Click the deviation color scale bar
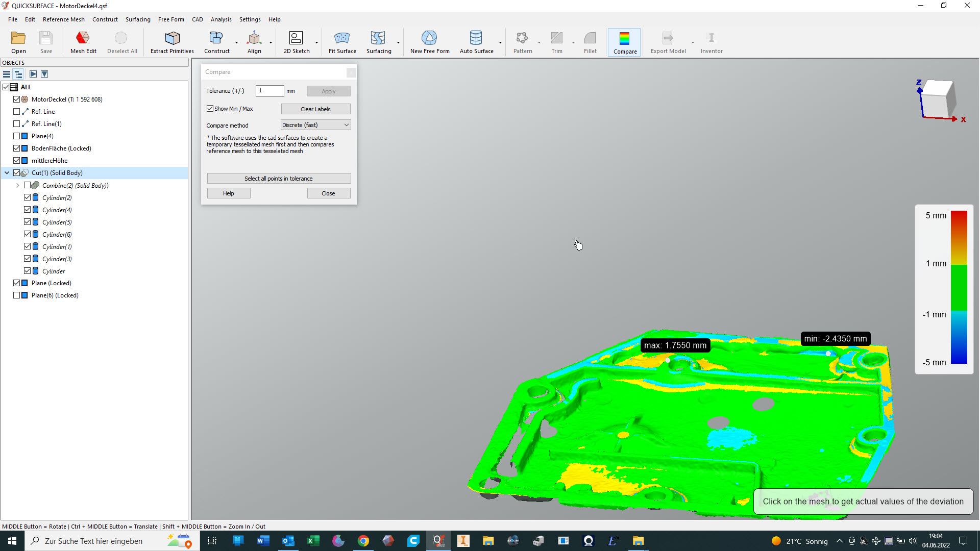The image size is (980, 551). [x=959, y=287]
